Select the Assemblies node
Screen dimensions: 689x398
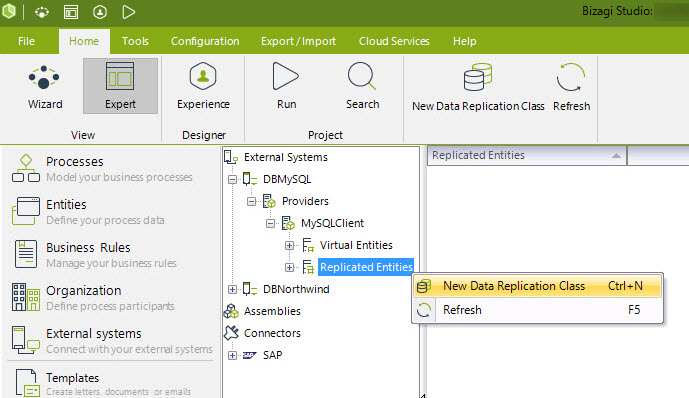point(272,311)
